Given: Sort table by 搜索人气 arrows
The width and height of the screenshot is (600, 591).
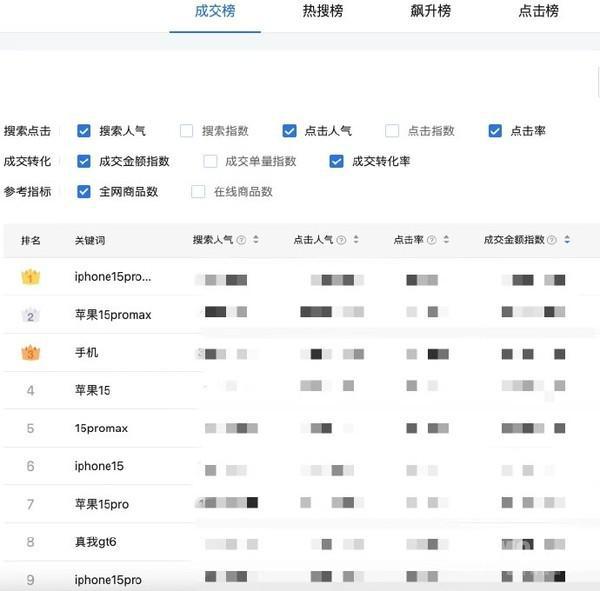Looking at the screenshot, I should tap(256, 240).
